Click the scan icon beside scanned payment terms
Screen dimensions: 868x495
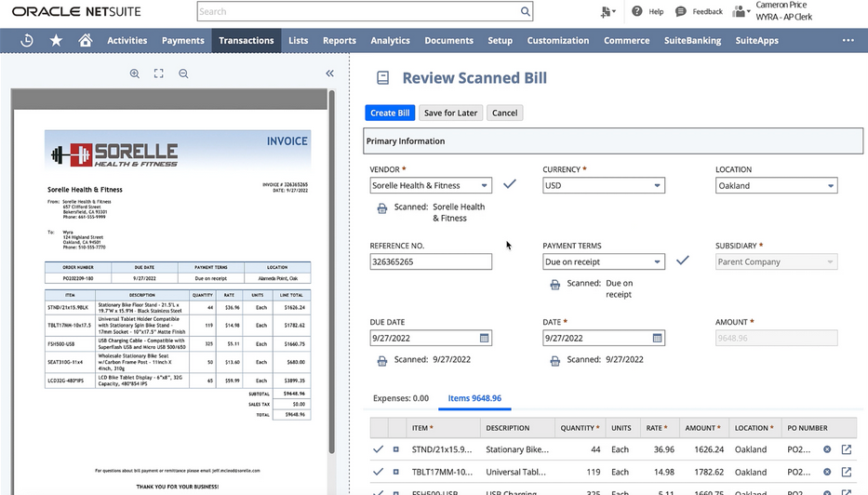(554, 285)
